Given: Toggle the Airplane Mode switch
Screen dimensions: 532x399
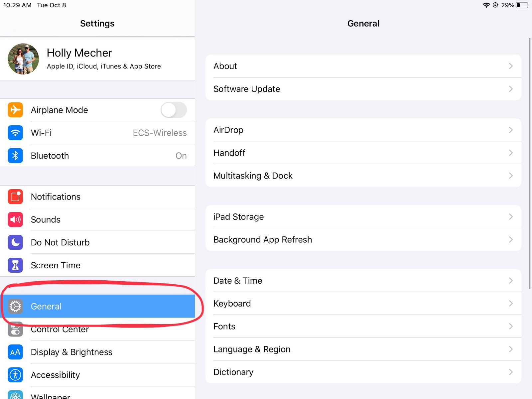Looking at the screenshot, I should coord(174,110).
